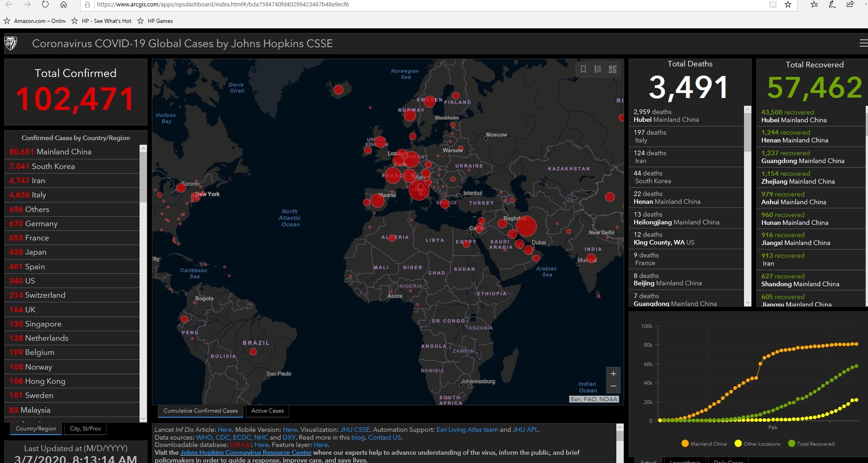Click the browser refresh icon
The height and width of the screenshot is (463, 868).
[45, 5]
